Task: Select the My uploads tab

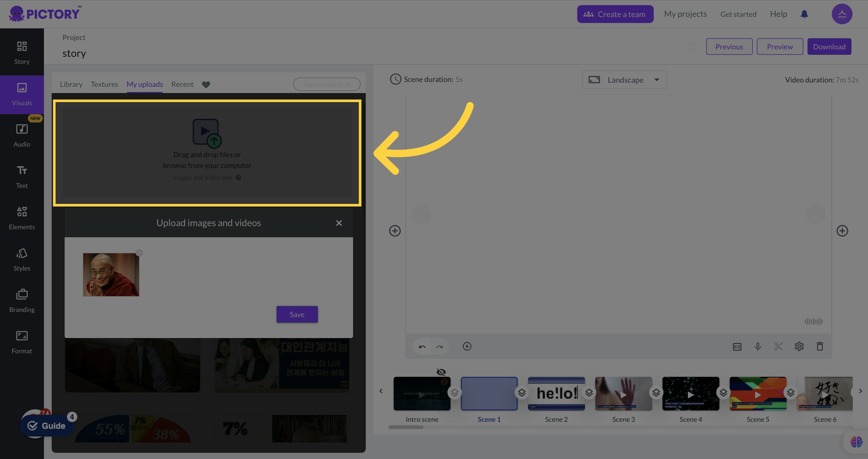Action: click(144, 84)
